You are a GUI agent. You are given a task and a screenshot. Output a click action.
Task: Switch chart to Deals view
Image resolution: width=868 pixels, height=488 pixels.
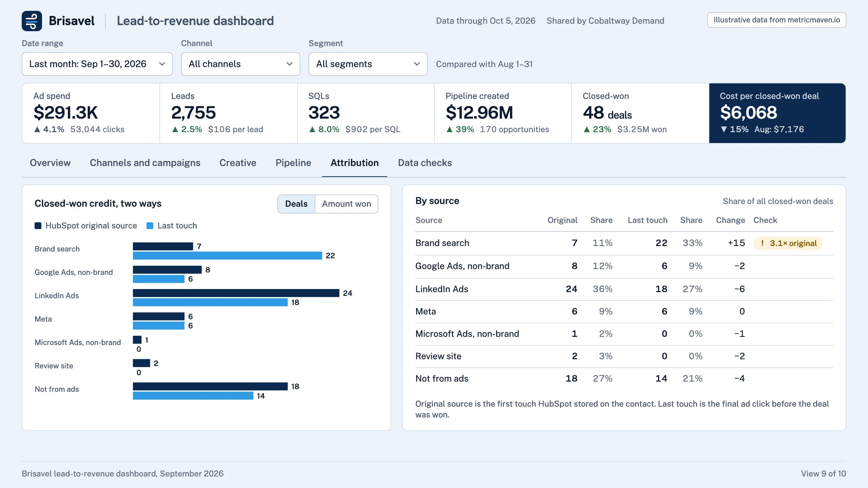pyautogui.click(x=296, y=204)
